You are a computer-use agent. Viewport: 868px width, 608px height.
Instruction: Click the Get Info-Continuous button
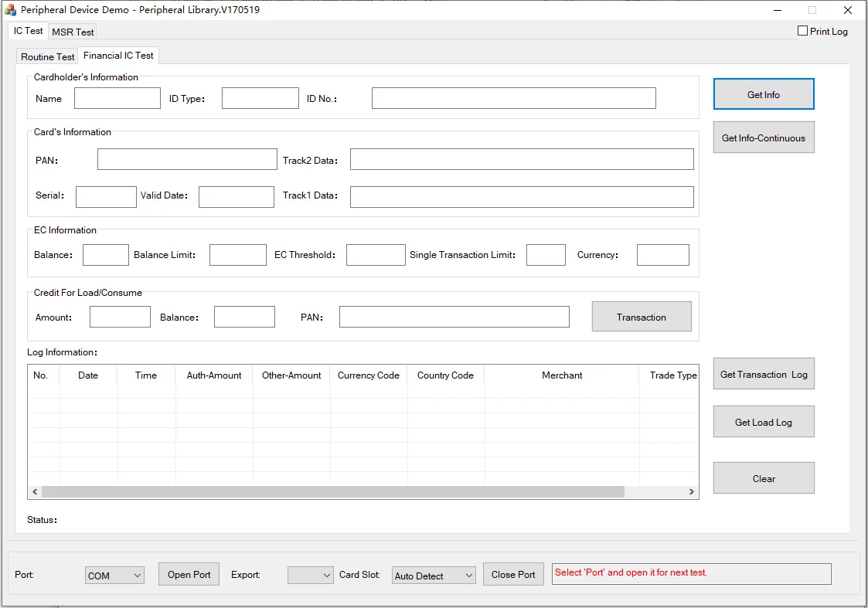point(763,138)
